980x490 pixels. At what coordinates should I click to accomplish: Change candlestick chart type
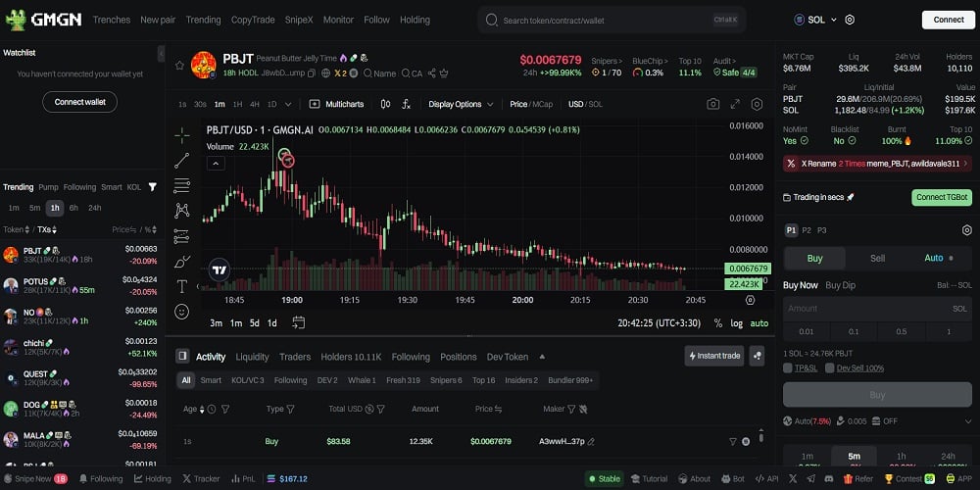pos(385,104)
